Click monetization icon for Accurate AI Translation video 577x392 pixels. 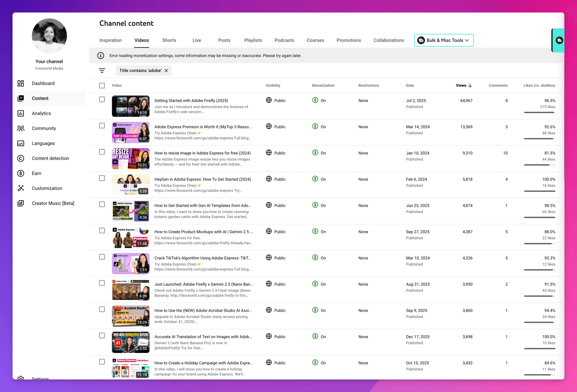[x=315, y=336]
